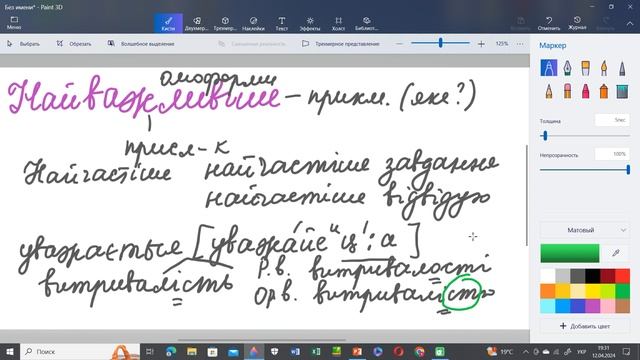
Task: Select the Pixel pen brush
Action: pos(622,68)
